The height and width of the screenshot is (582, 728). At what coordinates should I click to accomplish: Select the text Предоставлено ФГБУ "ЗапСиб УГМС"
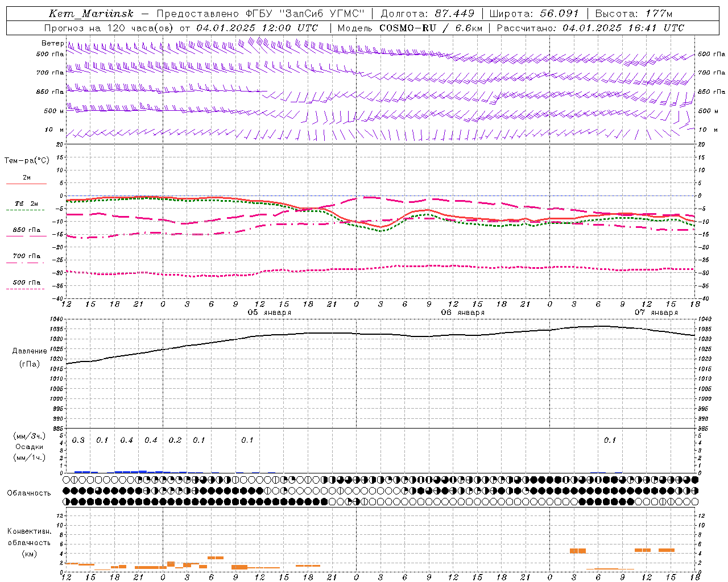(x=260, y=14)
